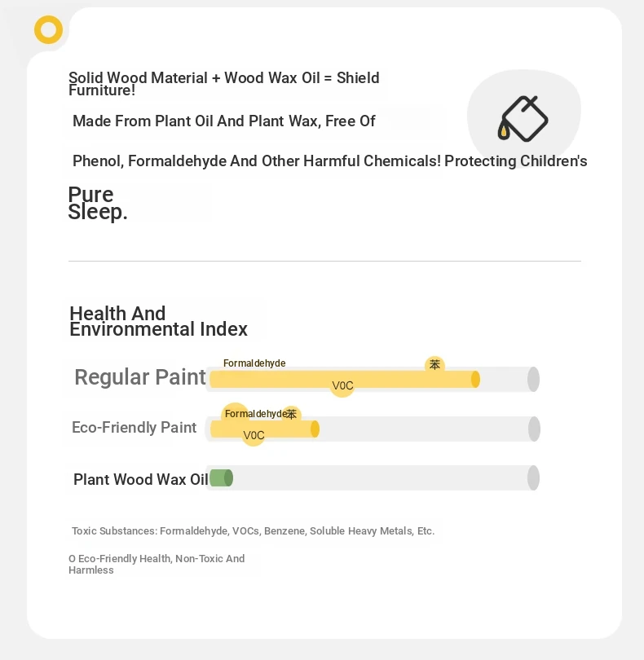Viewport: 644px width, 660px height.
Task: Click the benzene badge above Regular Paint bar
Action: [x=434, y=364]
